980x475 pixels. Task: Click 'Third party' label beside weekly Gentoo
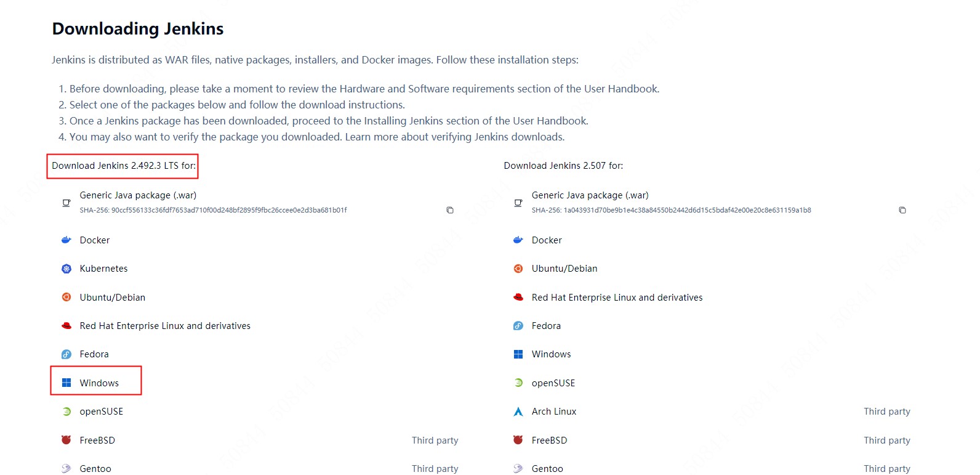click(x=887, y=469)
